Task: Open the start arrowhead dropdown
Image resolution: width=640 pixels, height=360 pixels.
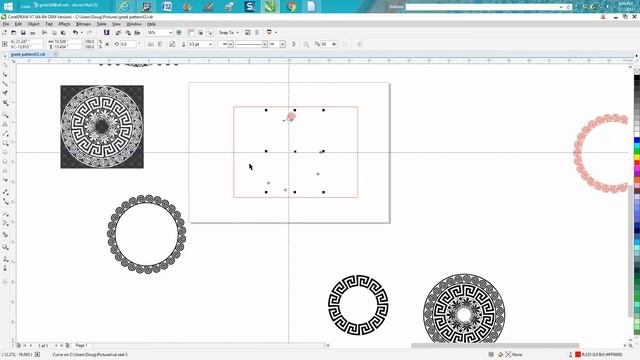Action: point(231,44)
